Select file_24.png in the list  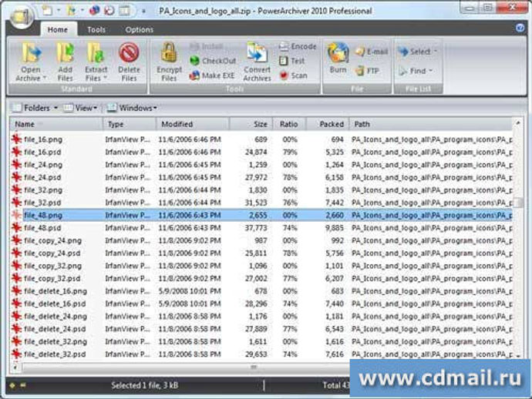pyautogui.click(x=43, y=165)
